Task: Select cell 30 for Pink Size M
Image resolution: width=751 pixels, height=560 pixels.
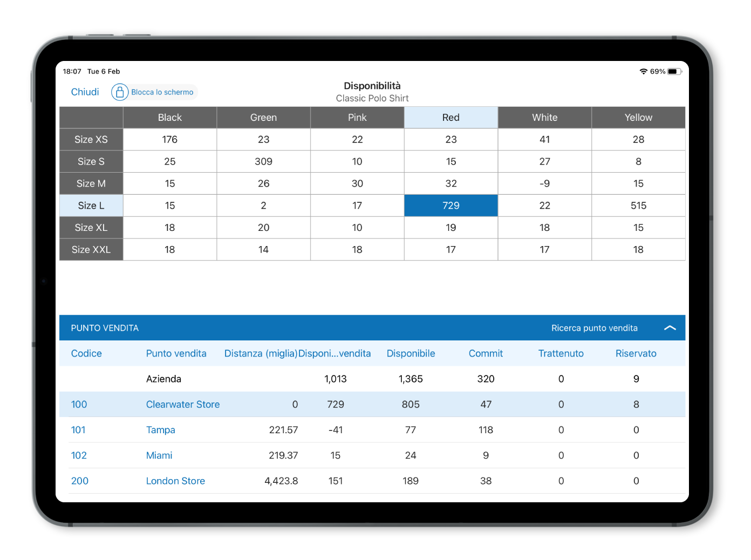Action: point(357,183)
